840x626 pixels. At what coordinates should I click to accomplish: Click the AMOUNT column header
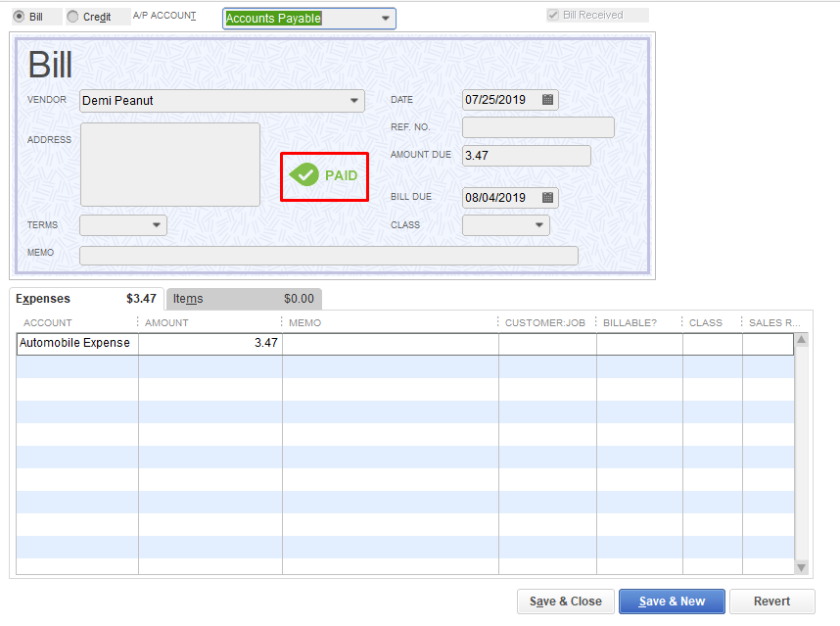[166, 322]
